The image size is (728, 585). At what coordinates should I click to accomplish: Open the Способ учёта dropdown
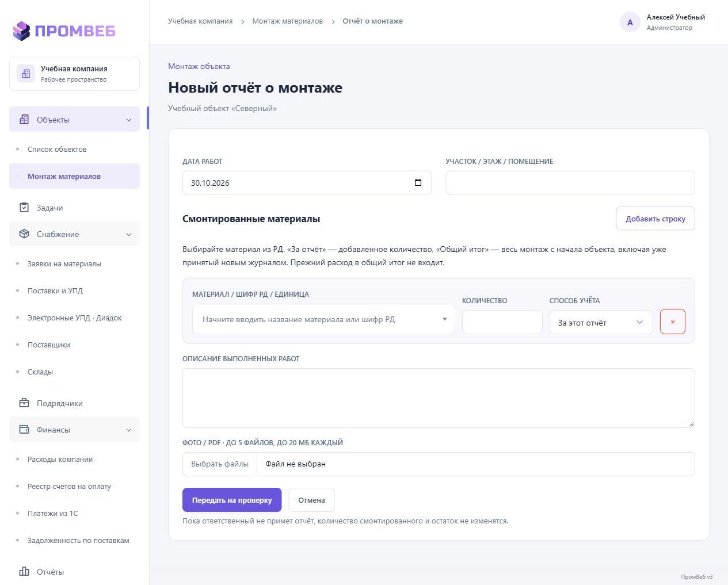(x=601, y=322)
